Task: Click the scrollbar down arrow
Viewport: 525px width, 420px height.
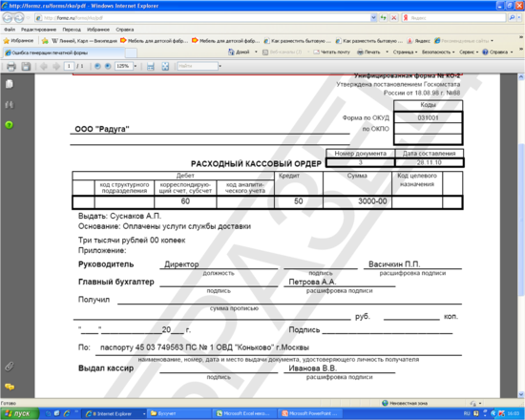Action: 521,394
